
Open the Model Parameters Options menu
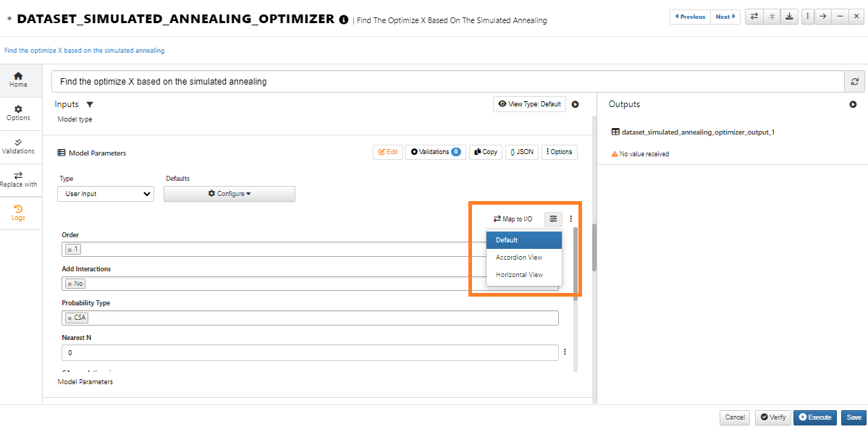(x=560, y=152)
